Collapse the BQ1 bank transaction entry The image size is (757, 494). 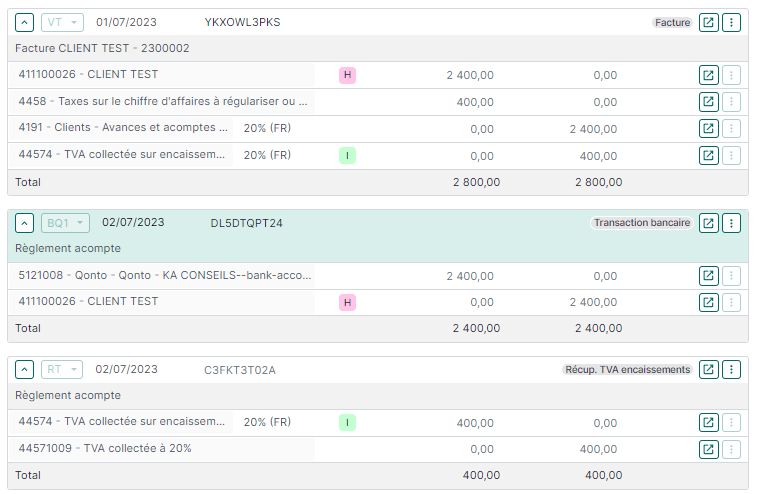point(25,223)
